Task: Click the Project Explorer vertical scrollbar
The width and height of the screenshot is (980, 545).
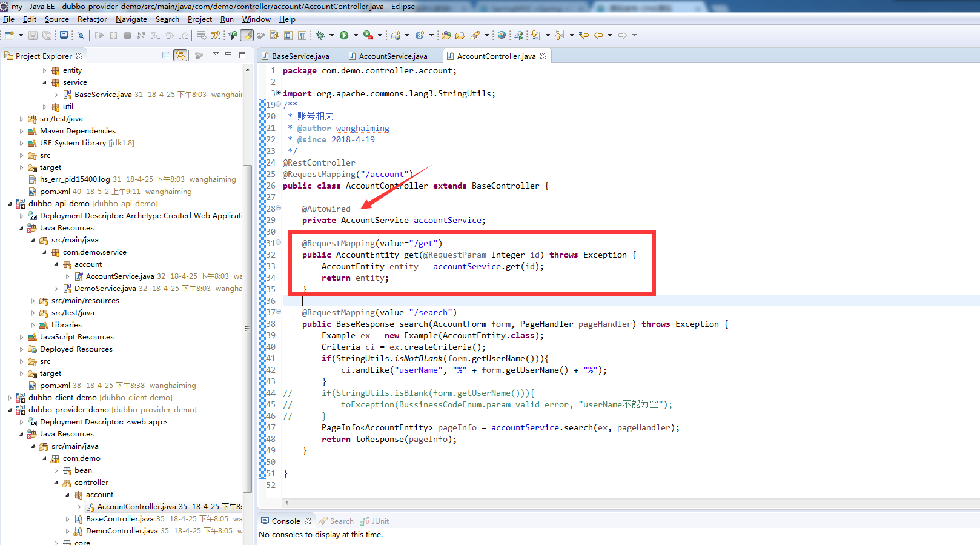Action: tap(247, 329)
